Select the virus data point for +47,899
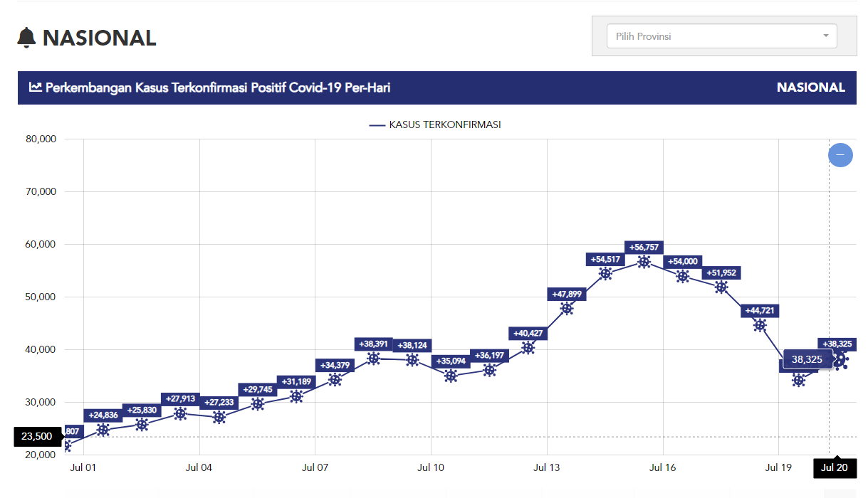868x498 pixels. (567, 309)
